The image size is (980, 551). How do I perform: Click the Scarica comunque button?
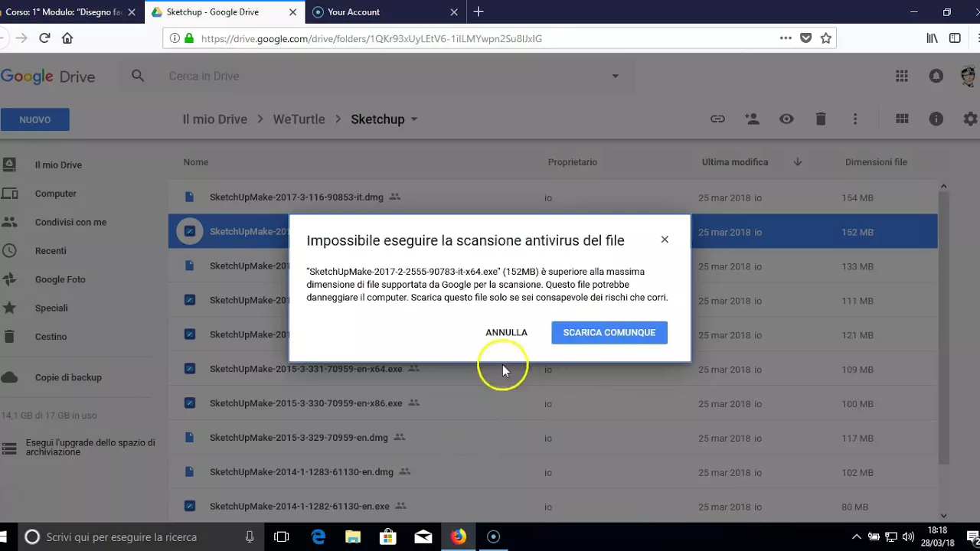pyautogui.click(x=609, y=332)
